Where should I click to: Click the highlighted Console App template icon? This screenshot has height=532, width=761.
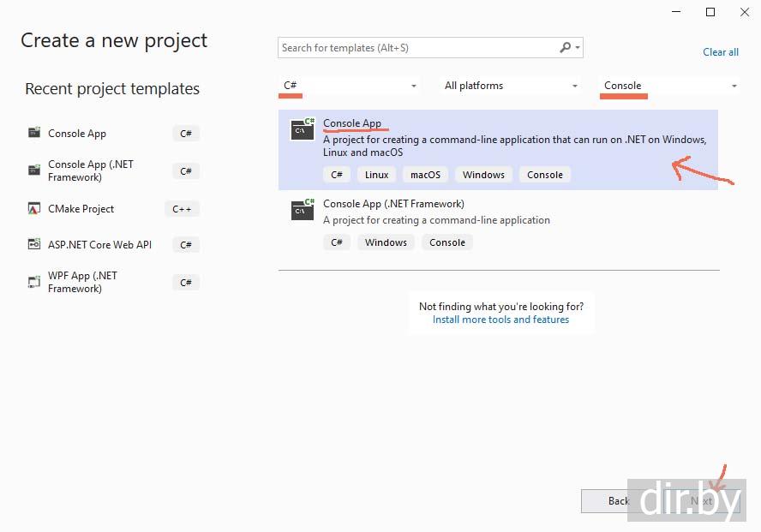(303, 129)
